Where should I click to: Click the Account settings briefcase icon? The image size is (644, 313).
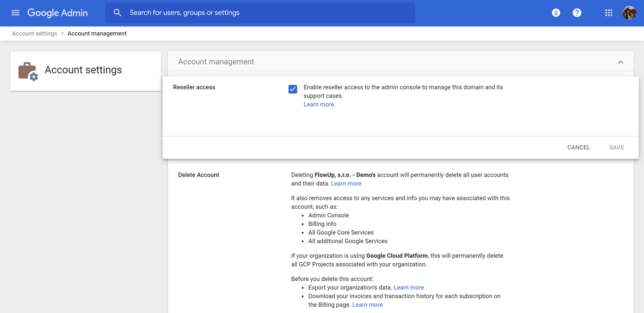pos(28,71)
